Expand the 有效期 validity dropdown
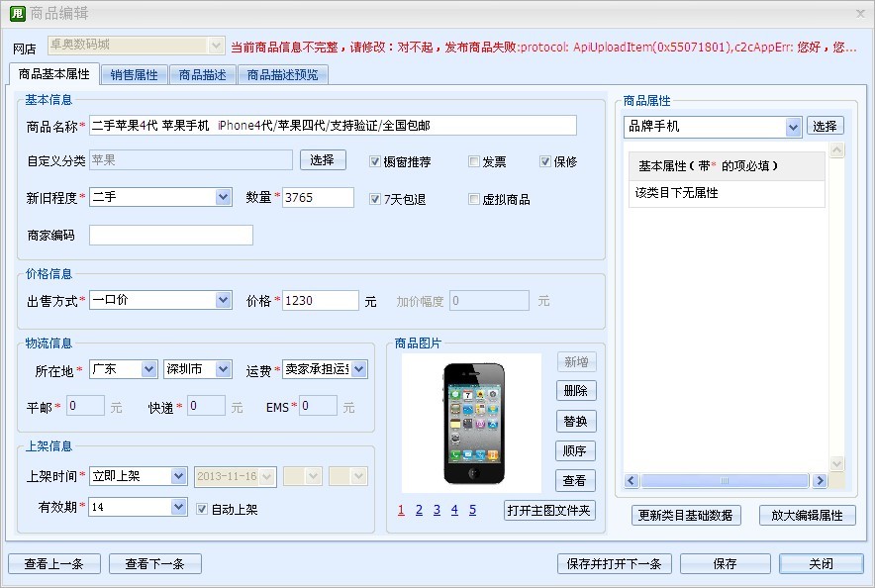Image resolution: width=875 pixels, height=588 pixels. pos(178,507)
